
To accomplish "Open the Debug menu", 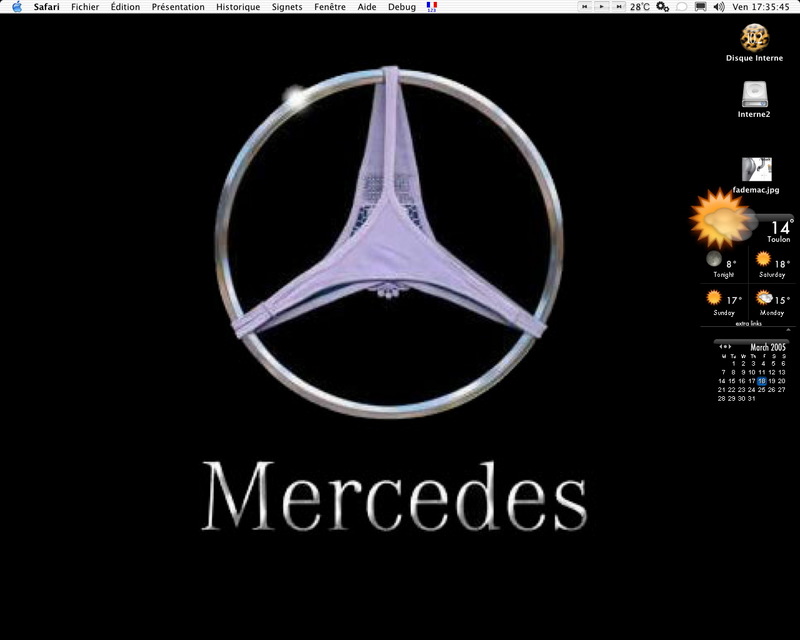I will pos(402,7).
